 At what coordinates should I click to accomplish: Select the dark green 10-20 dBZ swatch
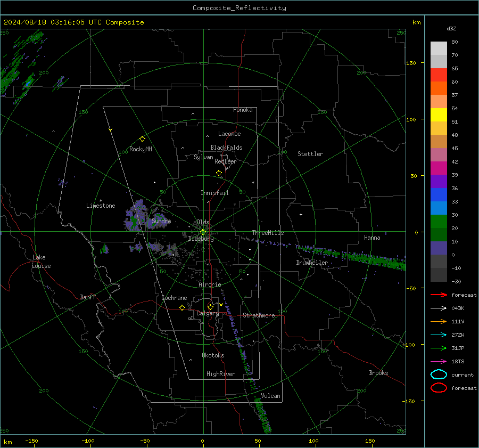click(x=439, y=235)
